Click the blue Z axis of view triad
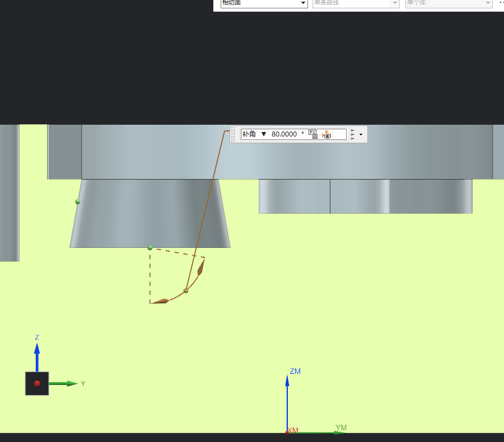The width and height of the screenshot is (504, 442). pos(37,357)
